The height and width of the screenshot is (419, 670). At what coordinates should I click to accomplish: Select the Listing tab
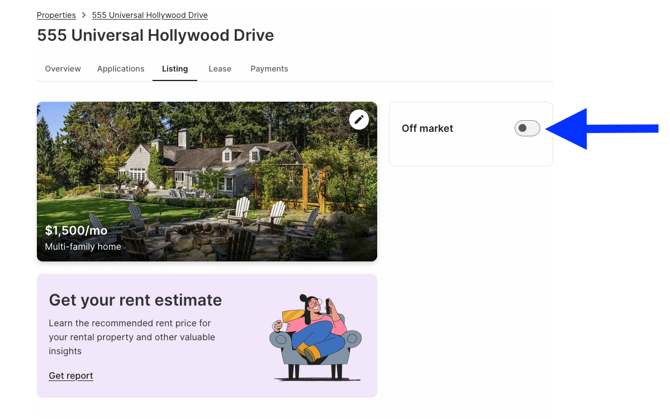pos(175,69)
